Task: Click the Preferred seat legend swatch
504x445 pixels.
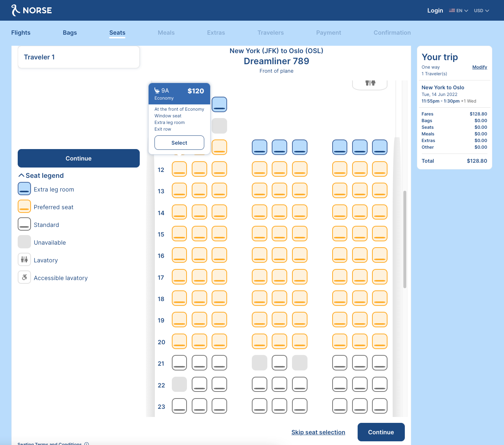Action: pyautogui.click(x=24, y=207)
